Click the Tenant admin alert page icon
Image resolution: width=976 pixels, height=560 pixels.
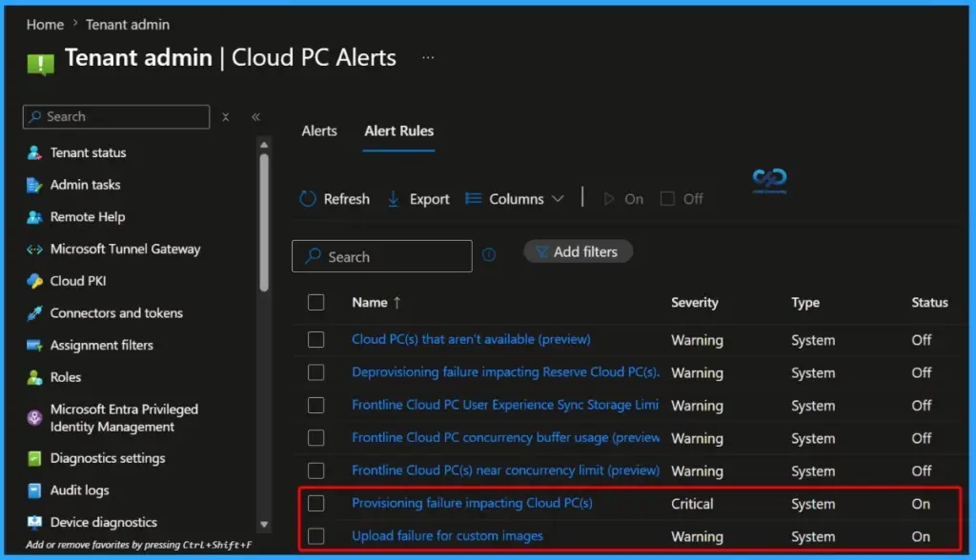point(40,64)
